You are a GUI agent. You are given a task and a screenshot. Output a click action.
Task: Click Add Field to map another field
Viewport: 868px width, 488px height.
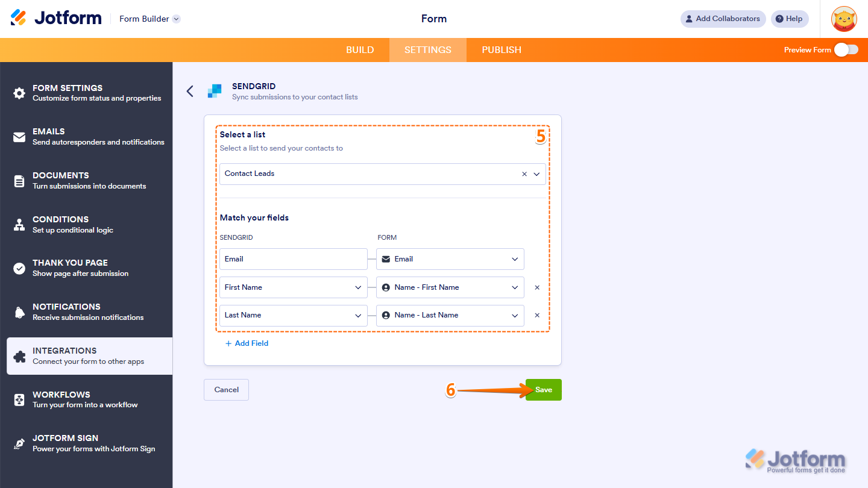pyautogui.click(x=247, y=343)
